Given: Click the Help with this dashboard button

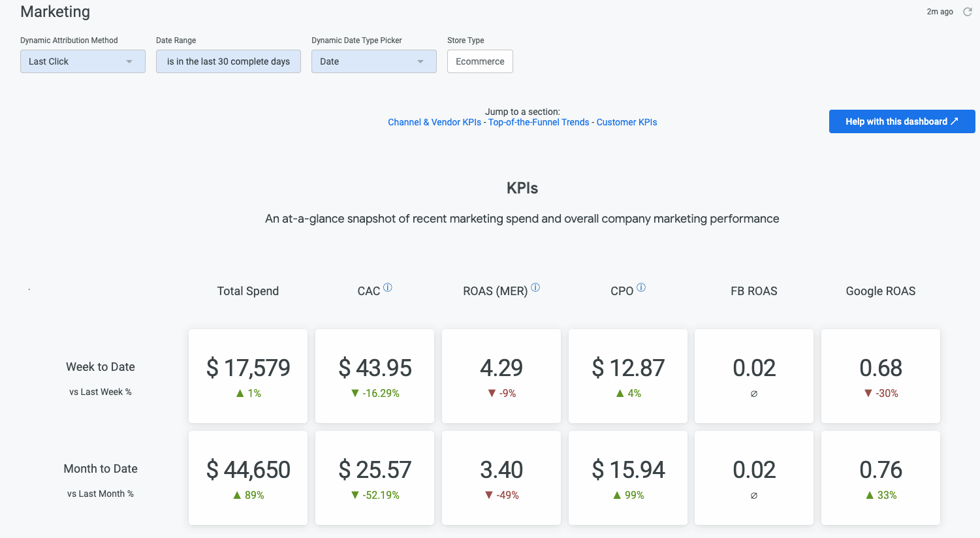Looking at the screenshot, I should point(902,121).
